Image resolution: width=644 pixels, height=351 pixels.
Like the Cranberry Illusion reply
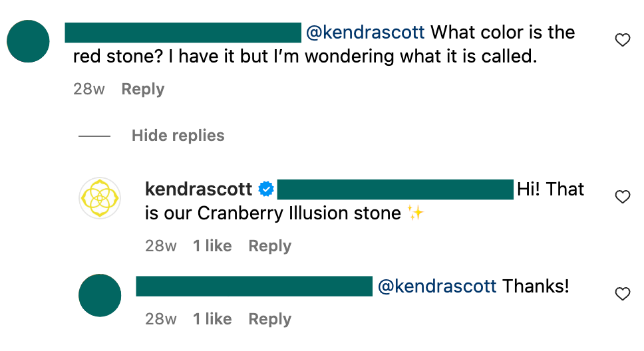click(622, 197)
